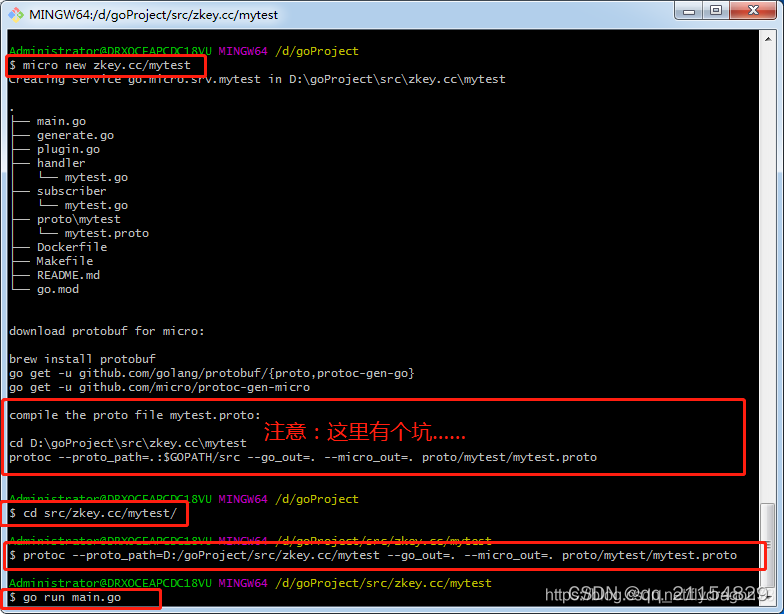Click 'plugin.go' in the tree output
Image resolution: width=784 pixels, height=614 pixels.
(x=68, y=149)
